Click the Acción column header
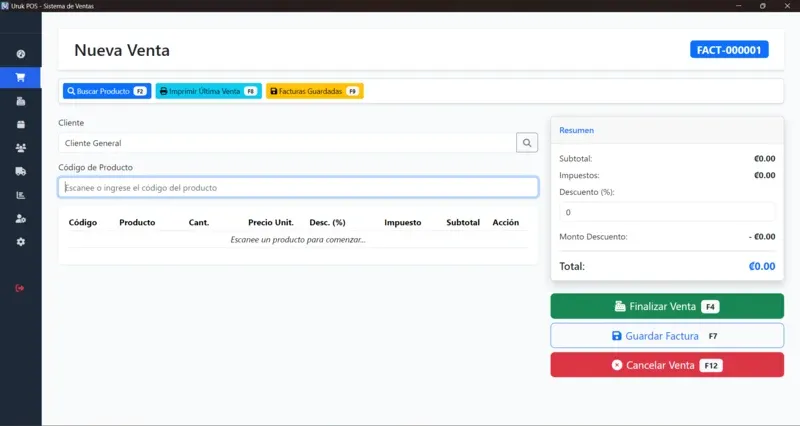 tap(506, 222)
